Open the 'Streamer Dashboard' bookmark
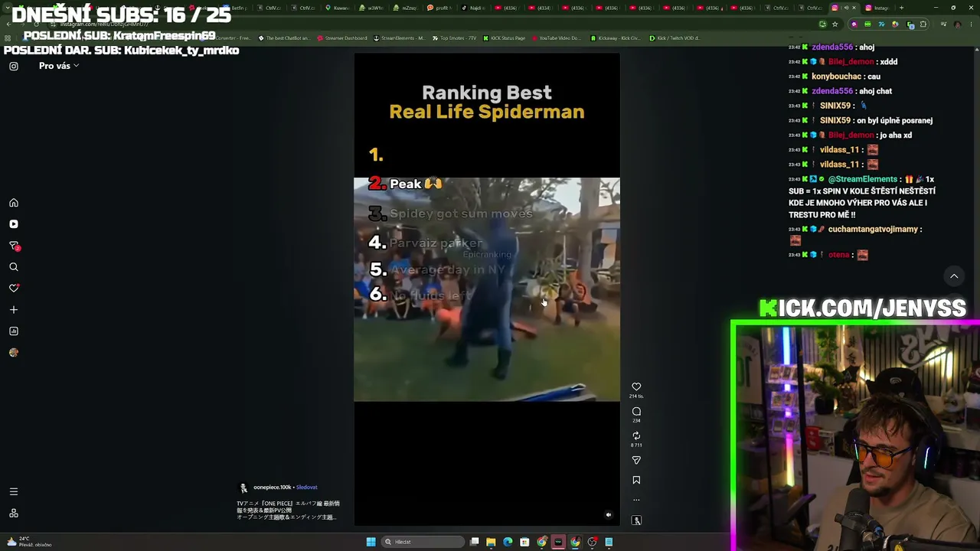This screenshot has height=551, width=980. click(341, 38)
